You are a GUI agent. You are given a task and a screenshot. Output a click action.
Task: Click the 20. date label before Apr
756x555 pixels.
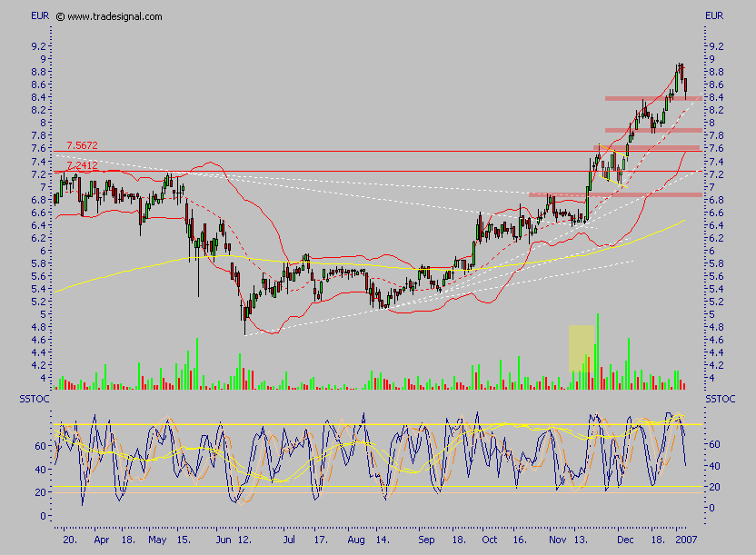tap(70, 540)
